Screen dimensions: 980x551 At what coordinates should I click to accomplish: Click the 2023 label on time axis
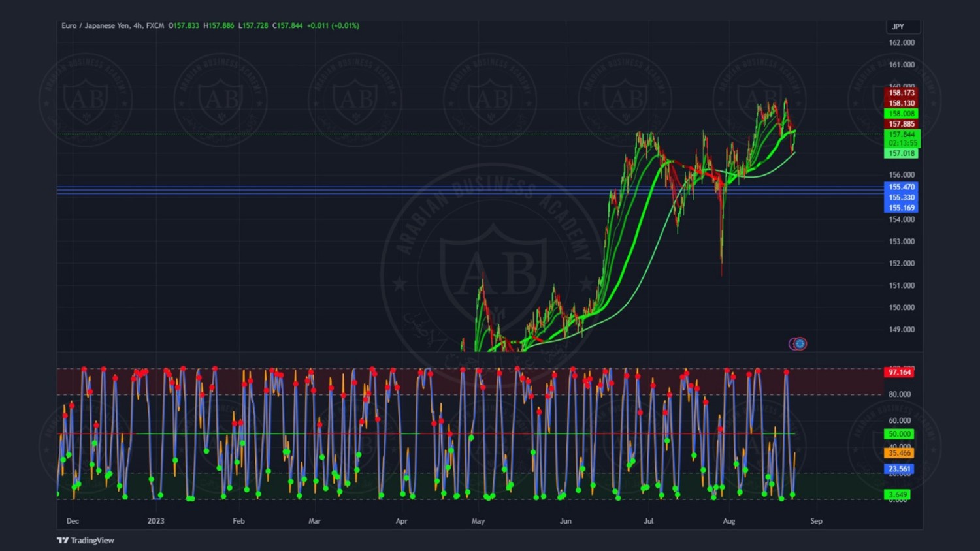155,521
